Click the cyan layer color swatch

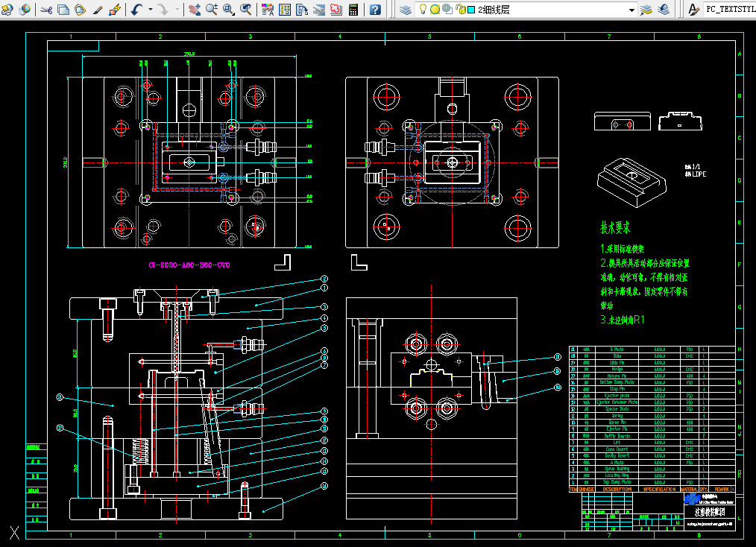(x=471, y=10)
